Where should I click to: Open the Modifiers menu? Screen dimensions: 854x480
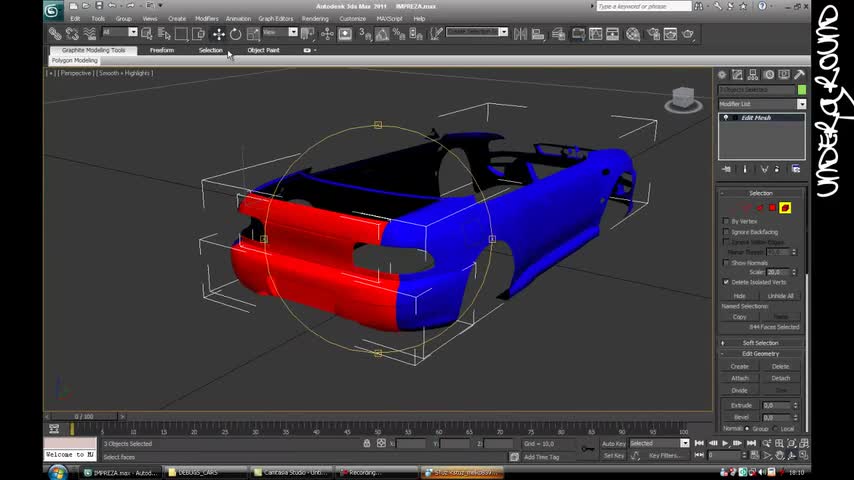(206, 18)
